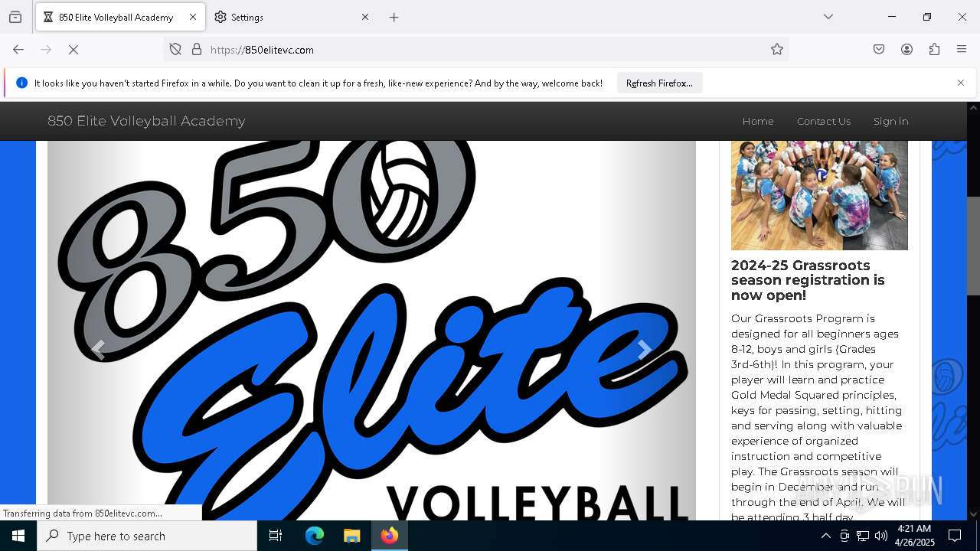Switch to the 850 Elite Volleyball Academy tab

(119, 17)
